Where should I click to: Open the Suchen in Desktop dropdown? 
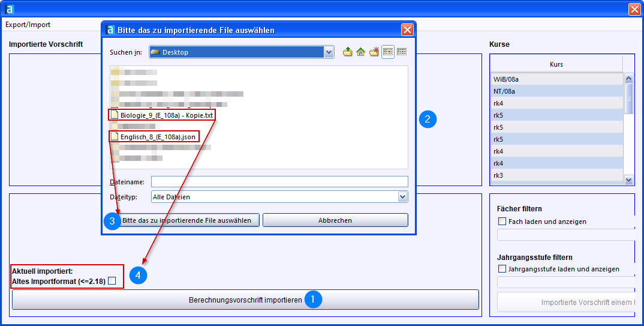329,52
